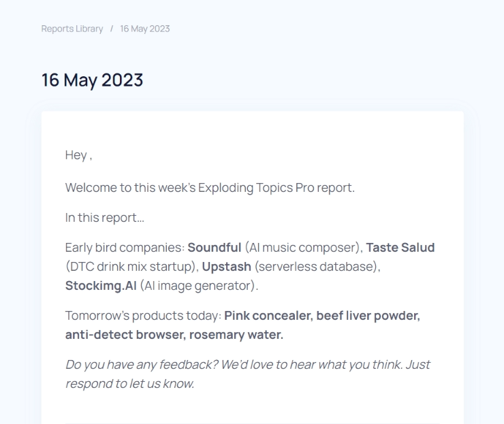Click the 'Early bird companies:' label
Viewport: 504px width, 424px height.
tap(125, 248)
